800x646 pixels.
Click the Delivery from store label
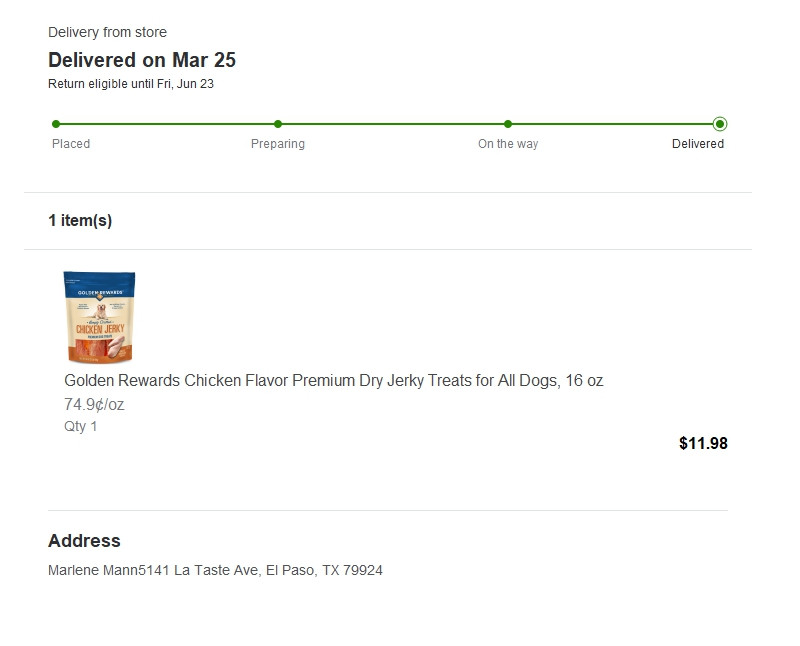pos(107,33)
